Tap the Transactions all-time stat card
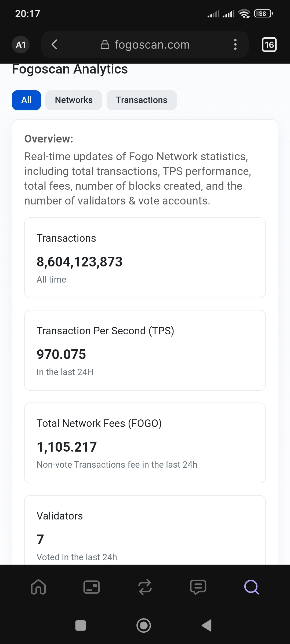 [x=145, y=258]
